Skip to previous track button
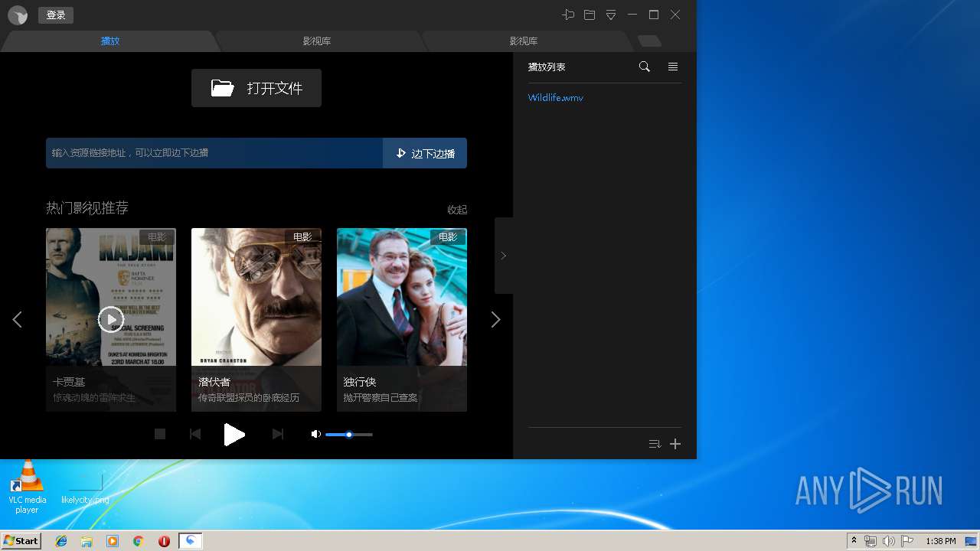Image resolution: width=980 pixels, height=551 pixels. [x=195, y=434]
